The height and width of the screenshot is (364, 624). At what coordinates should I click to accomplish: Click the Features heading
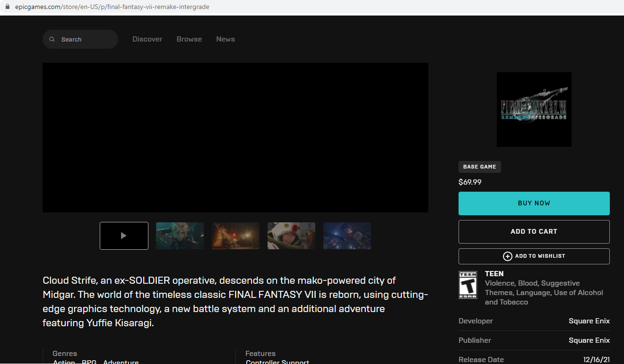click(260, 354)
